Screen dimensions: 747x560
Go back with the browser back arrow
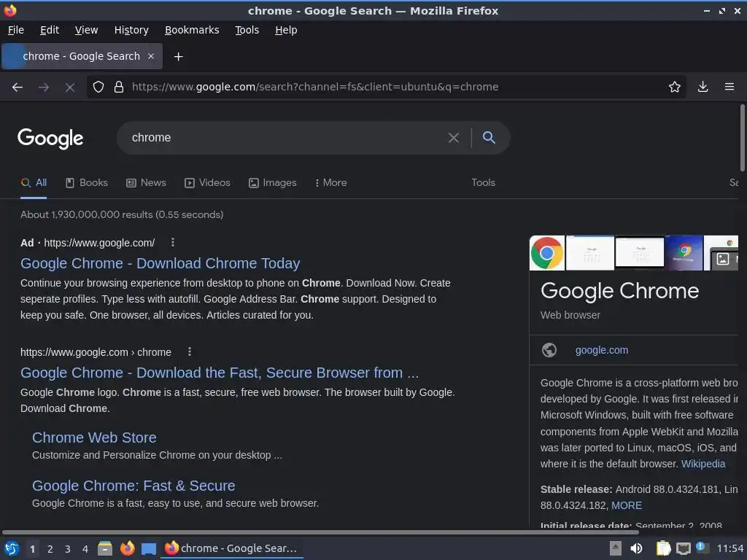(18, 87)
